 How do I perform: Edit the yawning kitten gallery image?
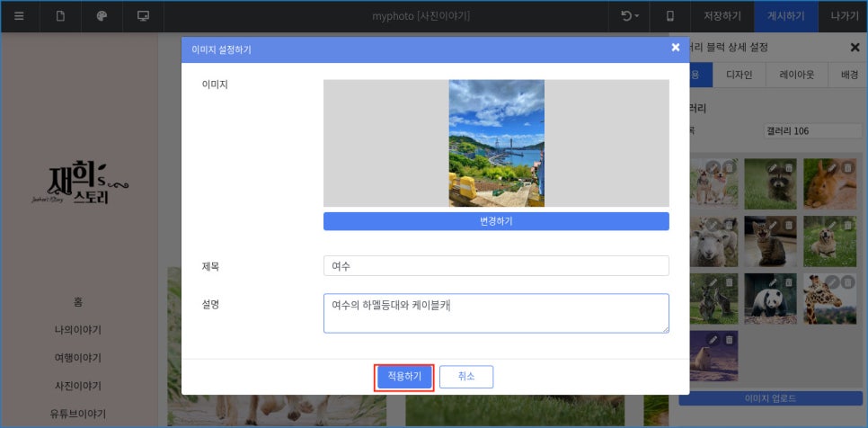tap(772, 224)
